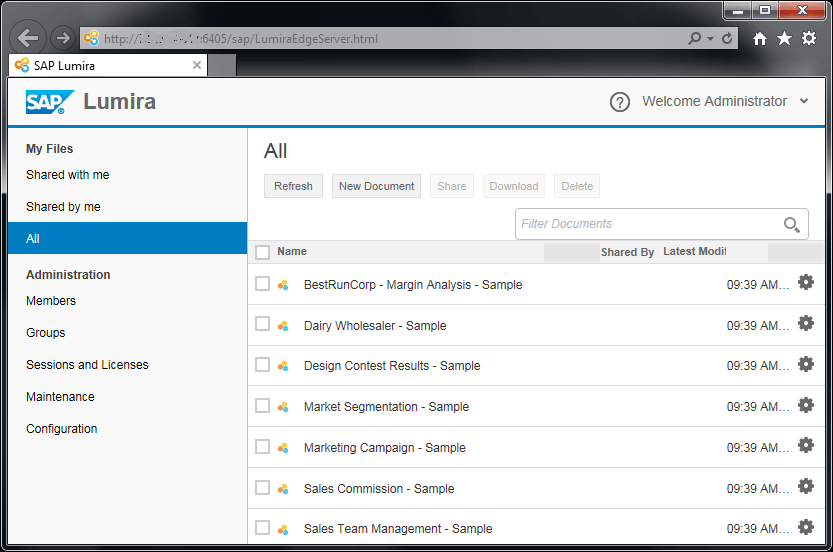Sort by the Name column header
This screenshot has width=833, height=552.
pos(292,251)
